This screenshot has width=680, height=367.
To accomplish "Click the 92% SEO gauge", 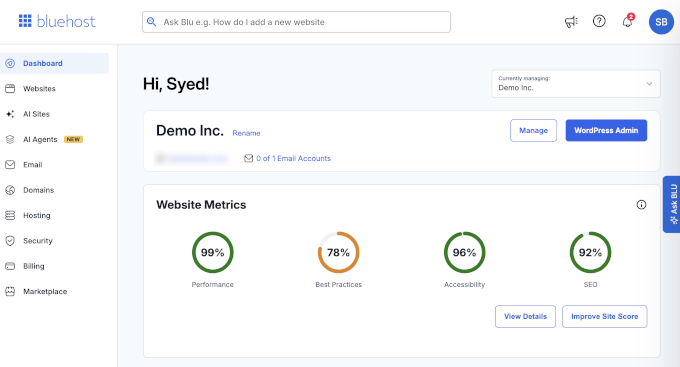I will 590,252.
